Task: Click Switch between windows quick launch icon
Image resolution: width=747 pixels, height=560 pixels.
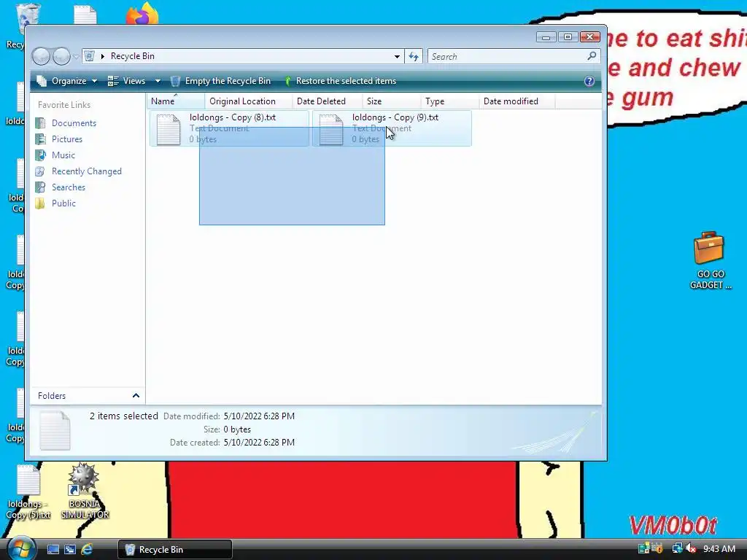Action: (x=70, y=550)
